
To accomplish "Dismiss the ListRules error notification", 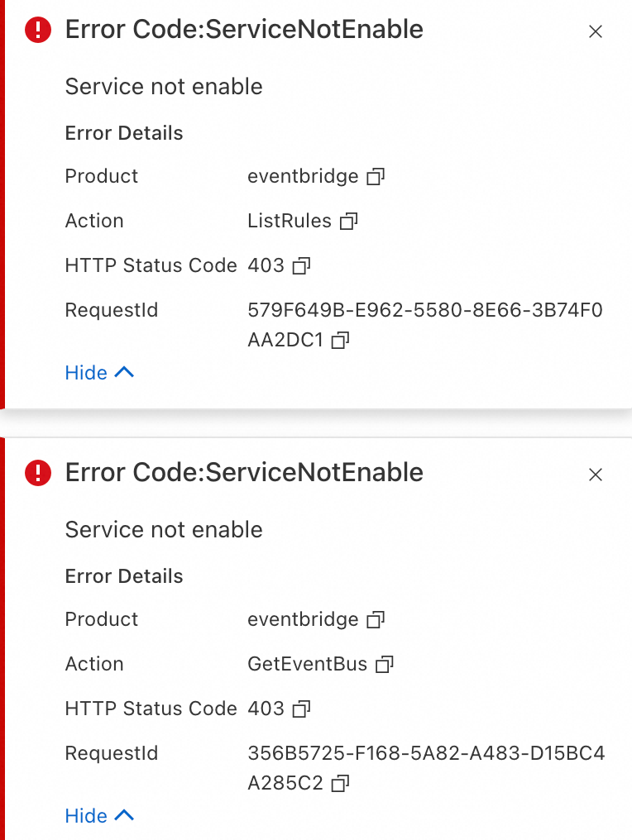I will [x=595, y=31].
